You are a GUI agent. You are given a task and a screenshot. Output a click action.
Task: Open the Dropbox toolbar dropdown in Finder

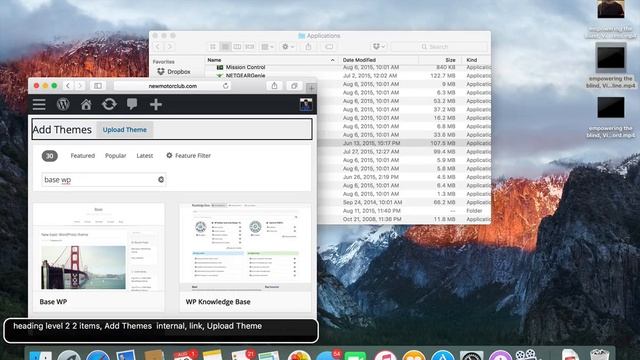pyautogui.click(x=378, y=47)
